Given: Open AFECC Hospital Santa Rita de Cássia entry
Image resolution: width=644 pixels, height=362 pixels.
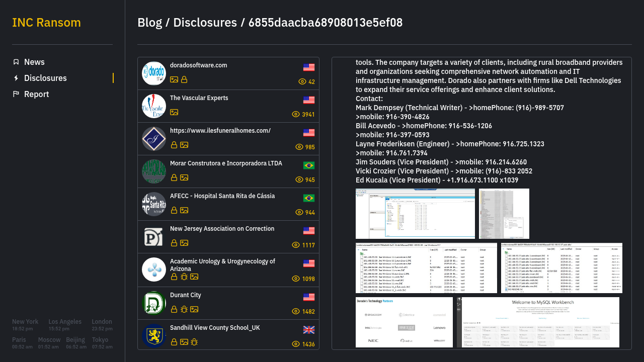Looking at the screenshot, I should [x=228, y=204].
